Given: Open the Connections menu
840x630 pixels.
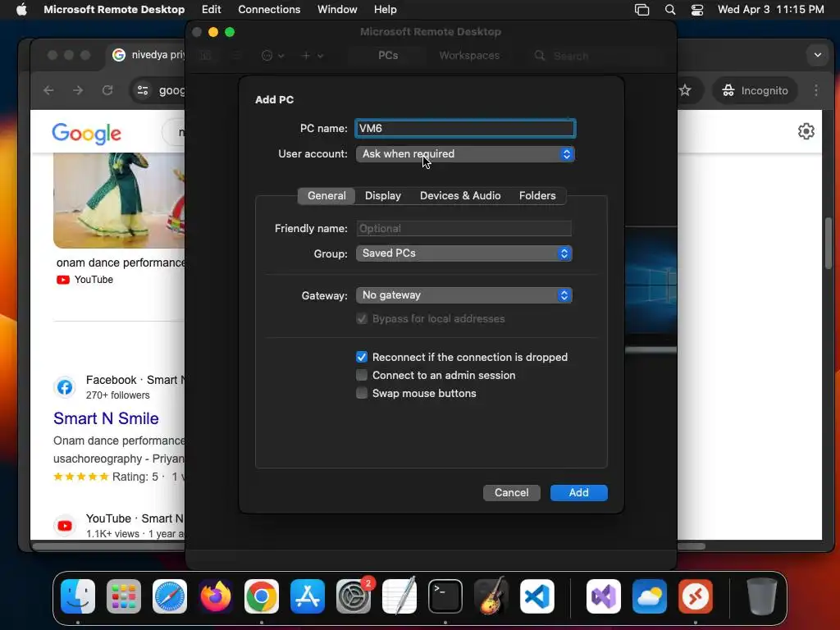Looking at the screenshot, I should tap(269, 9).
